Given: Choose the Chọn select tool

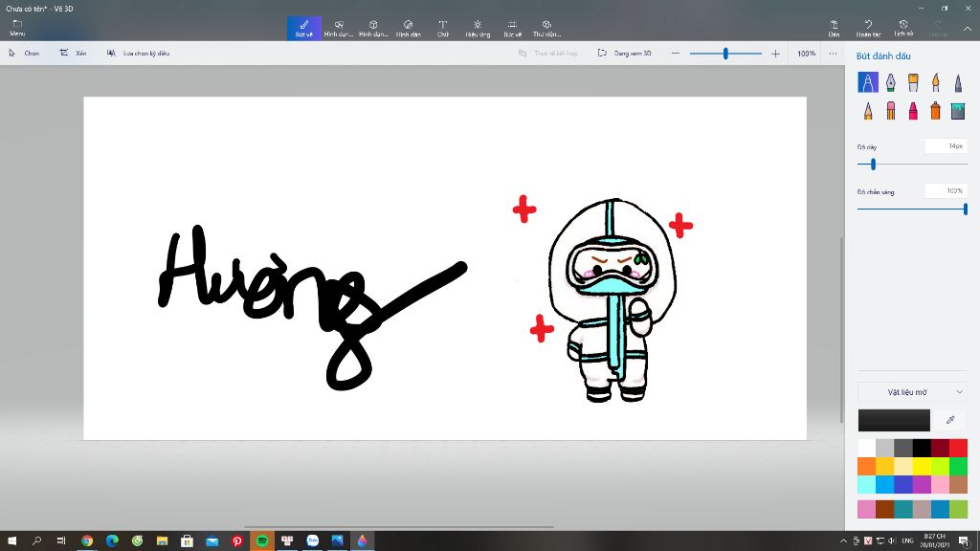Looking at the screenshot, I should pos(24,54).
